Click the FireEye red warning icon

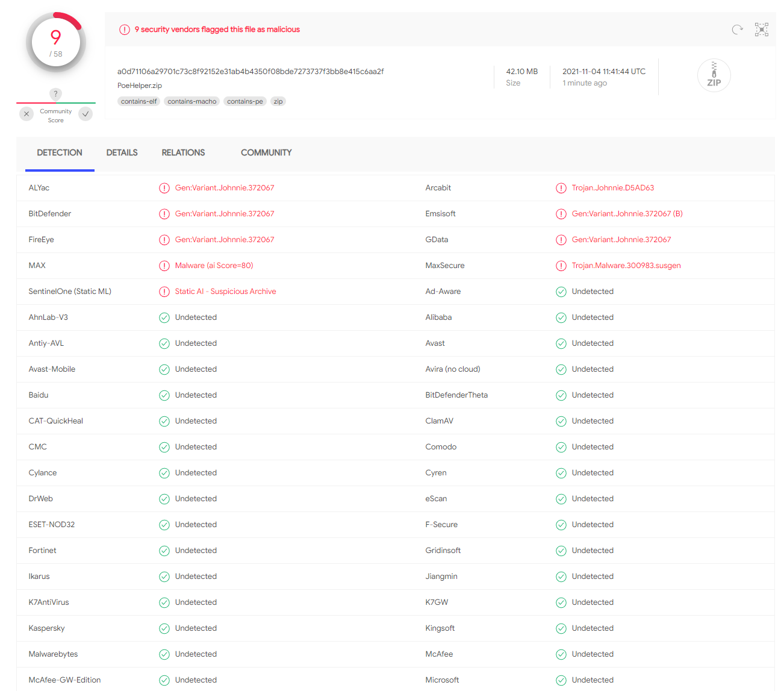[164, 240]
